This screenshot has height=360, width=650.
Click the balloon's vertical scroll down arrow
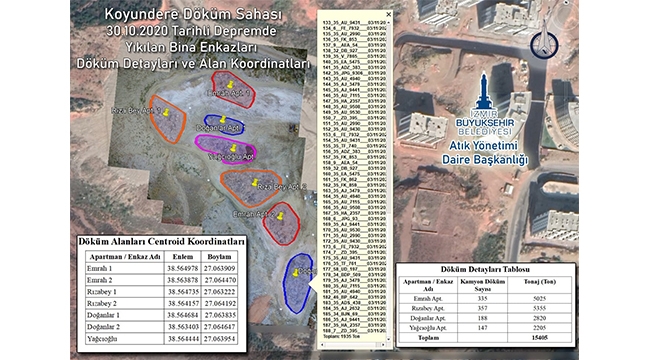tap(388, 339)
